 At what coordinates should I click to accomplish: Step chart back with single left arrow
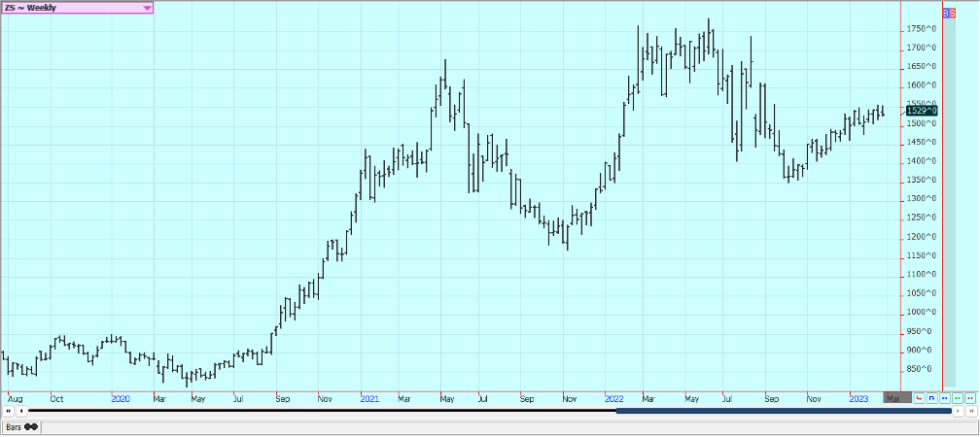[x=21, y=411]
